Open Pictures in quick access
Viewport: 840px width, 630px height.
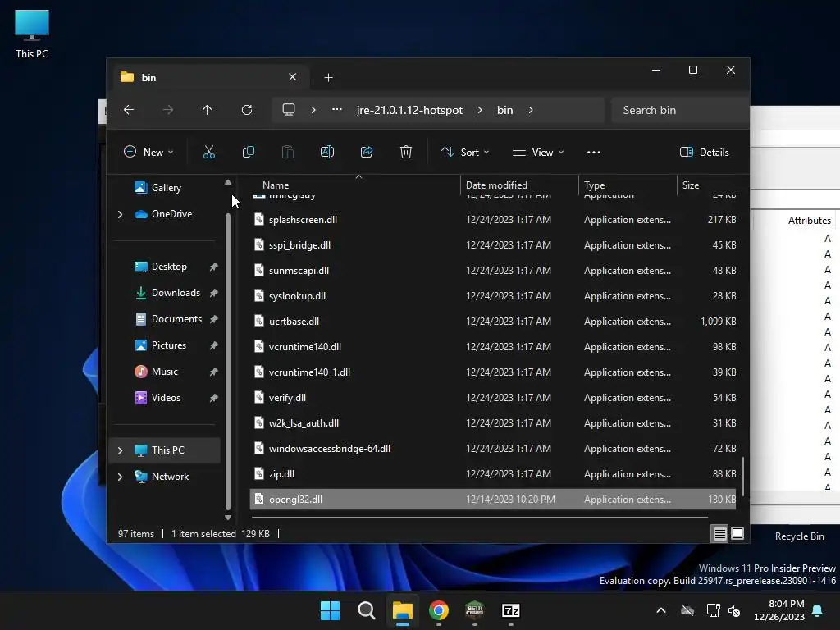tap(169, 345)
